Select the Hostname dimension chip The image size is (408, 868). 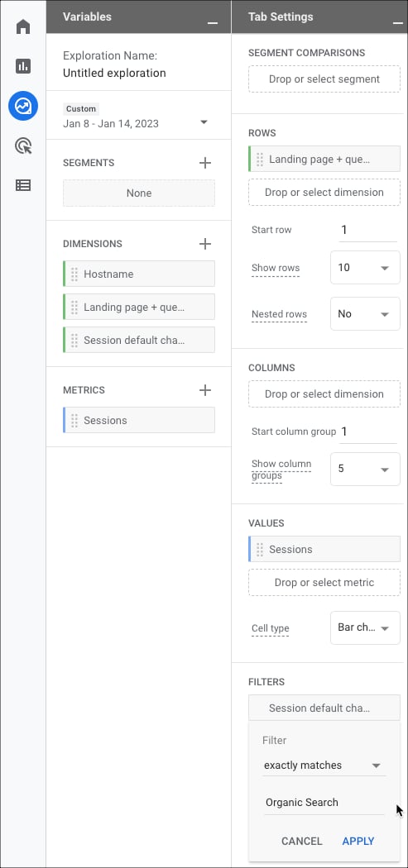139,274
